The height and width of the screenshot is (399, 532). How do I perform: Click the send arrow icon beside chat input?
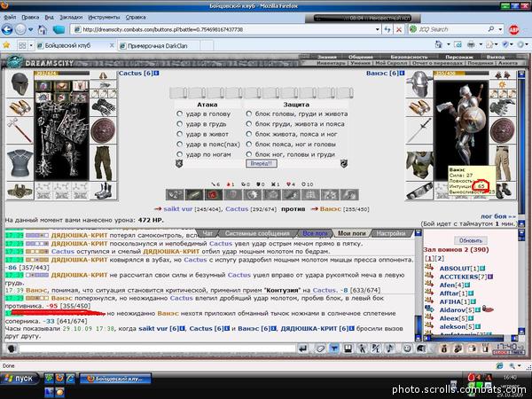point(303,348)
